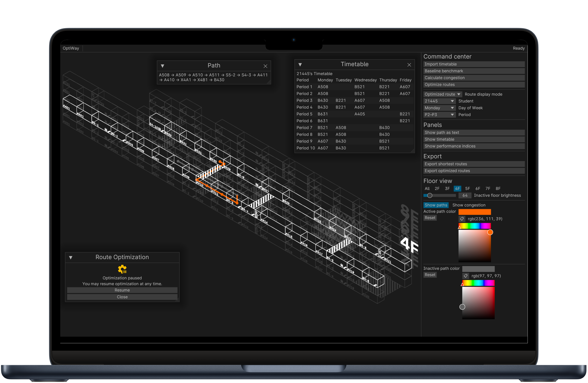
Task: Click the OptiWay title in top bar
Action: [x=71, y=48]
